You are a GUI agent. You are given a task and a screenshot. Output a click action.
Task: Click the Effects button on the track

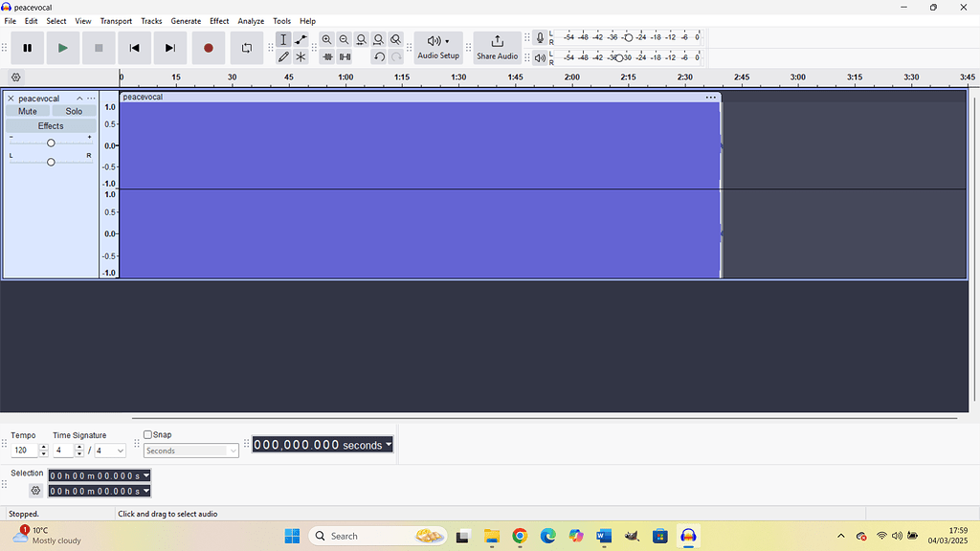(x=50, y=125)
